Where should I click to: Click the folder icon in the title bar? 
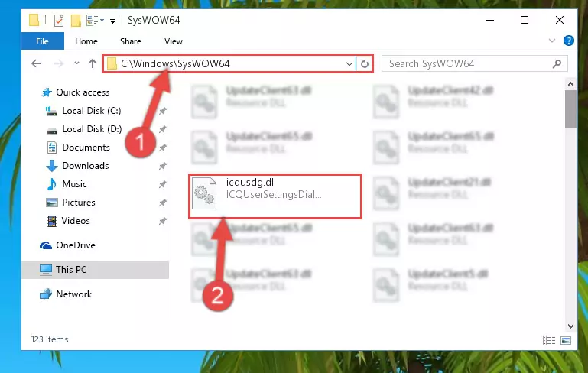(34, 20)
